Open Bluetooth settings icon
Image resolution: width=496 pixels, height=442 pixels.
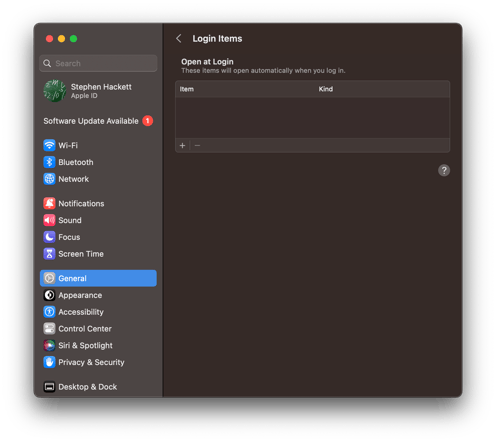click(x=49, y=162)
